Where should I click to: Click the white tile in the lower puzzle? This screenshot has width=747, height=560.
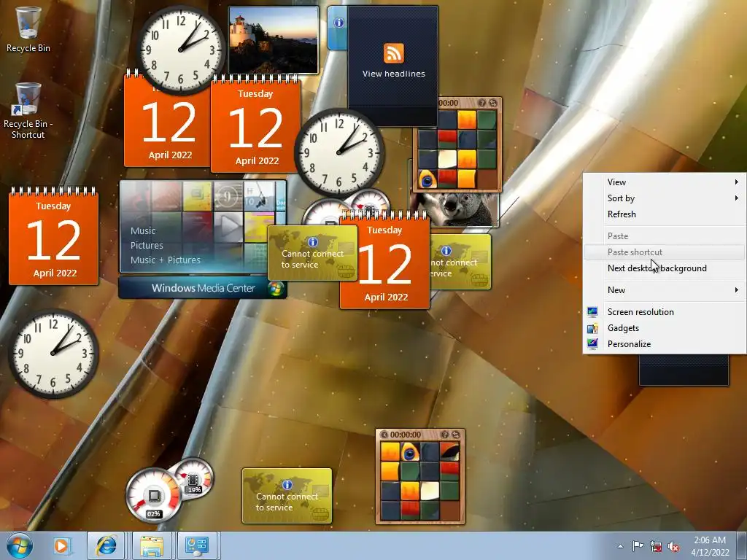coord(429,491)
